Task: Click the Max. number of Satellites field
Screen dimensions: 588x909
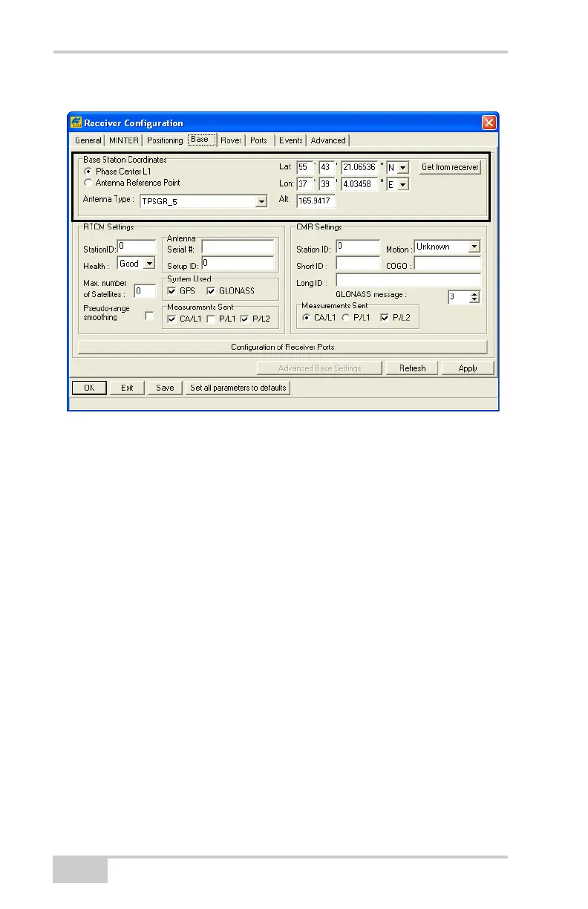Action: click(144, 291)
